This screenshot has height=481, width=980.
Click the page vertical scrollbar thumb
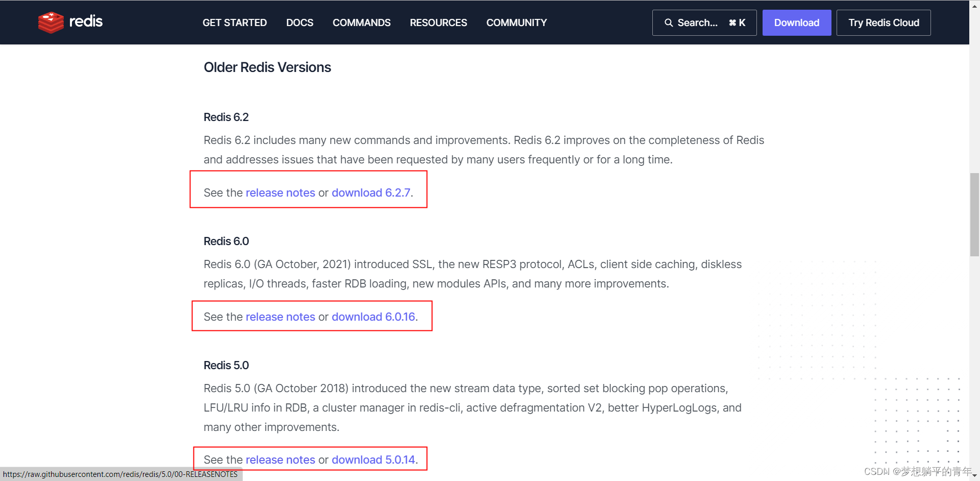(x=974, y=214)
